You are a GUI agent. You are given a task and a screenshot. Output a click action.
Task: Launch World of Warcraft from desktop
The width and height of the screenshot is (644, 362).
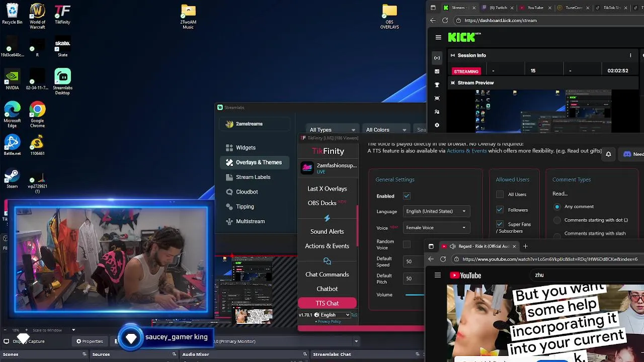point(37,16)
